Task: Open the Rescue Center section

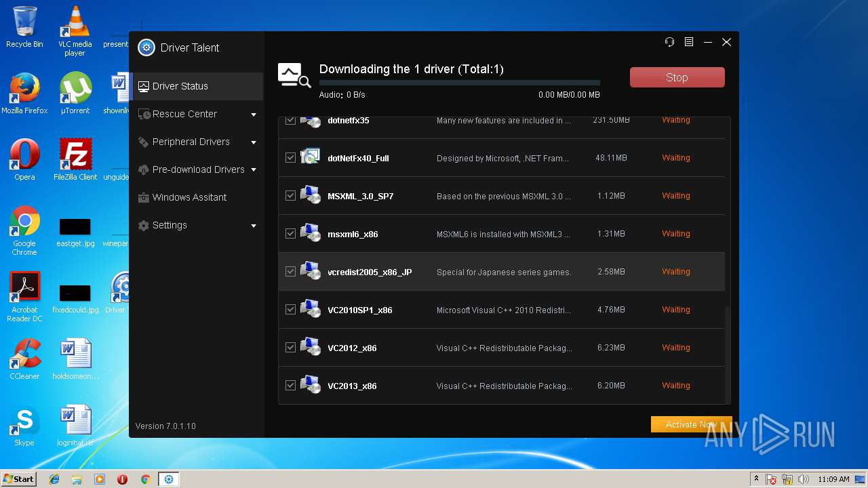Action: click(x=196, y=114)
